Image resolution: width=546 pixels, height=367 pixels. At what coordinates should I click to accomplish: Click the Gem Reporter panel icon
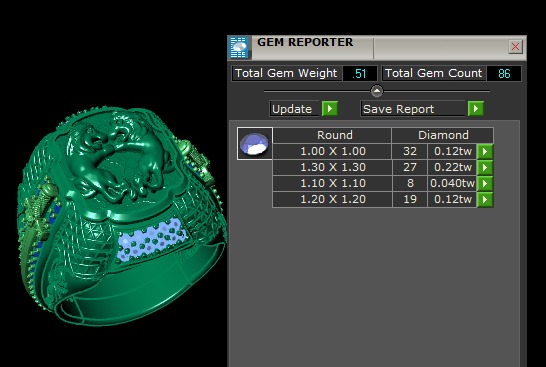click(x=239, y=47)
